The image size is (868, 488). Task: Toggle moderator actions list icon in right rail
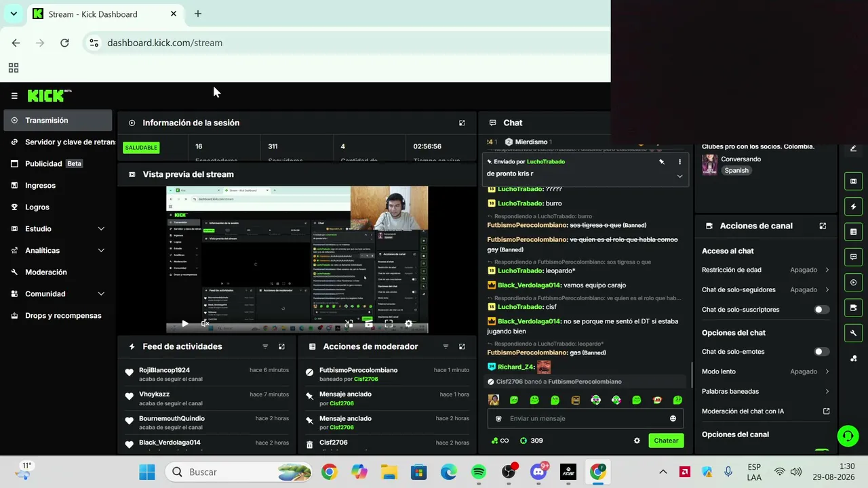click(x=853, y=232)
